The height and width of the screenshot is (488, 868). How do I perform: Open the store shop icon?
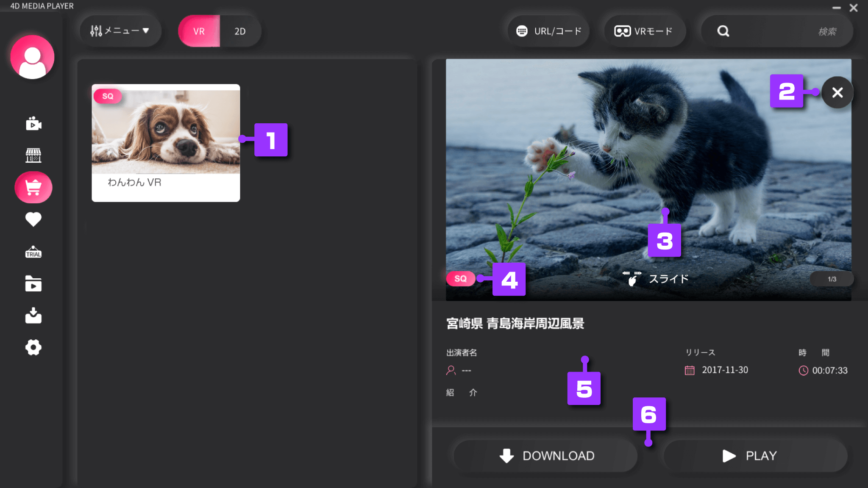33,155
